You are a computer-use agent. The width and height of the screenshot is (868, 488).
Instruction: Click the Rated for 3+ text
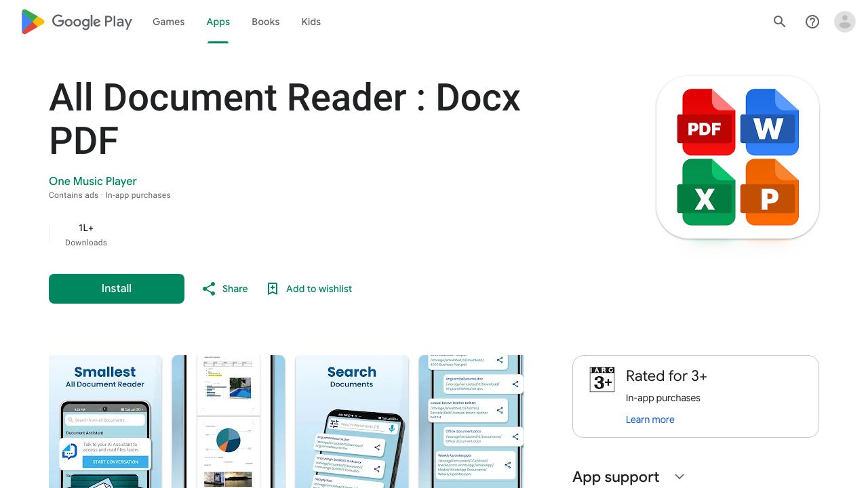point(667,375)
